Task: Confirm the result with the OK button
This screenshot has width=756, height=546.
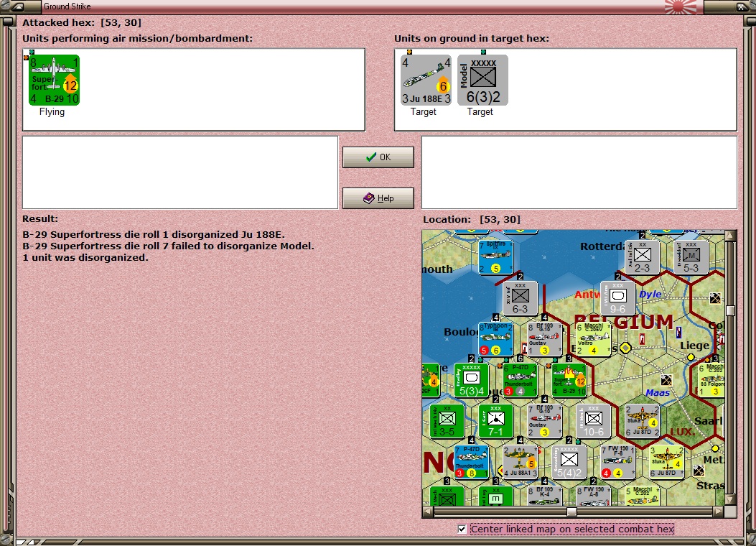Action: click(x=378, y=157)
